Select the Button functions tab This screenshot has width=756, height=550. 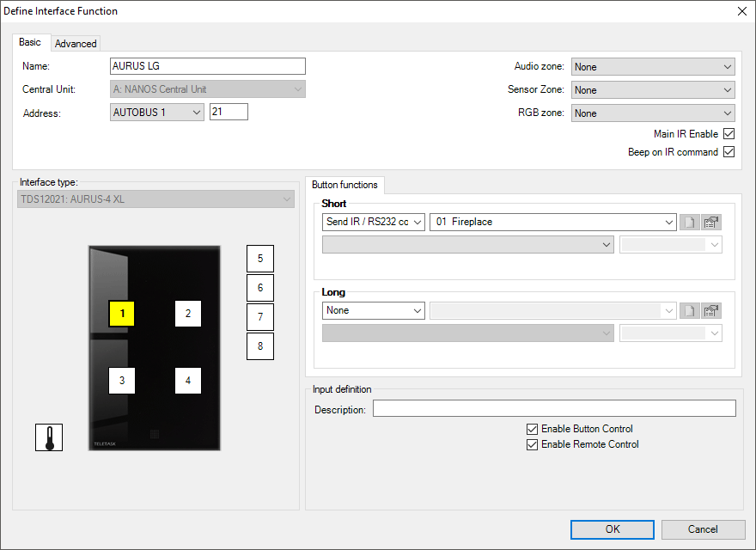[x=344, y=185]
